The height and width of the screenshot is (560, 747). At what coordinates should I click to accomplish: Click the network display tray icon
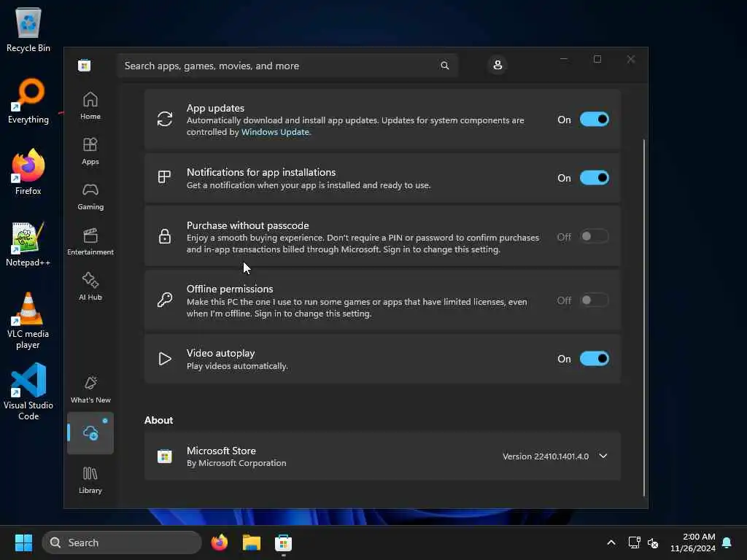[x=634, y=542]
